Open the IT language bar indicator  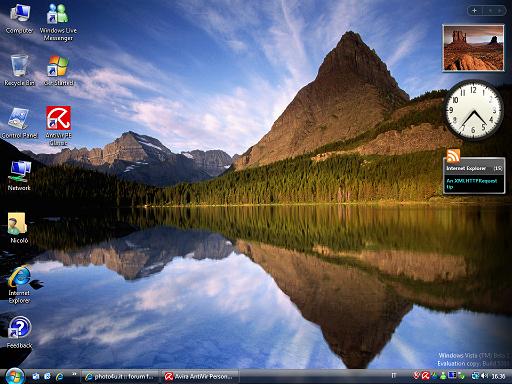click(x=394, y=376)
